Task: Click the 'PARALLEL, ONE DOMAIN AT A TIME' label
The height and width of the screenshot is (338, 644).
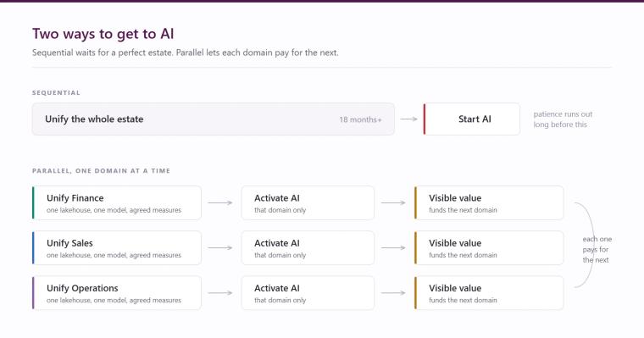Action: (101, 171)
